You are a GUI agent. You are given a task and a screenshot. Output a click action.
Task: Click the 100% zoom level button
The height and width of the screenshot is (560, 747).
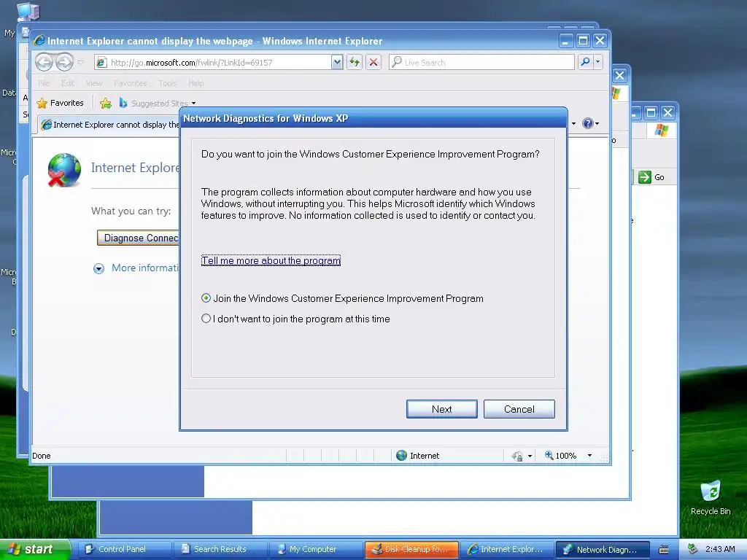(561, 456)
